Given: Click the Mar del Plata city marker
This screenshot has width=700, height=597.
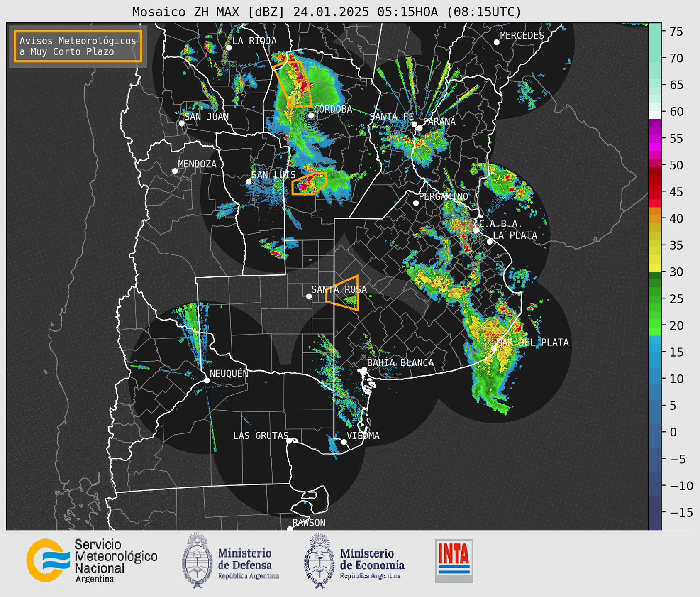Looking at the screenshot, I should [x=494, y=349].
